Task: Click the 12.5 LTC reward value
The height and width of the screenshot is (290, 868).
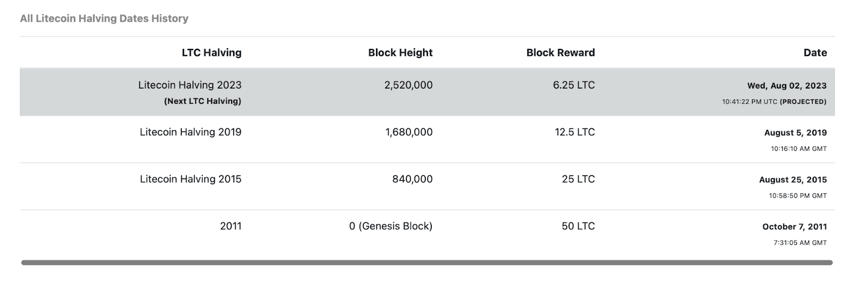Action: coord(575,132)
